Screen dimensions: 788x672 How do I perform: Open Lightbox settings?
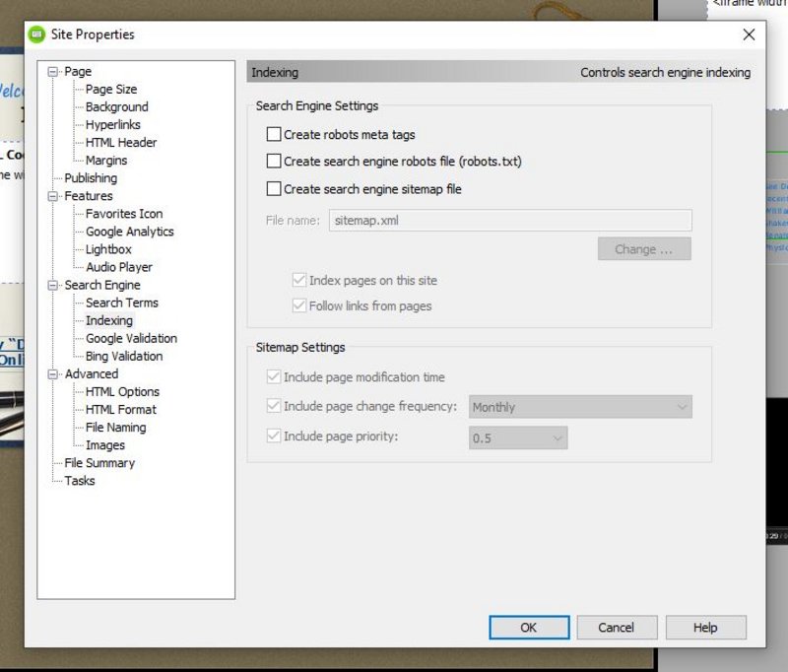(x=108, y=249)
